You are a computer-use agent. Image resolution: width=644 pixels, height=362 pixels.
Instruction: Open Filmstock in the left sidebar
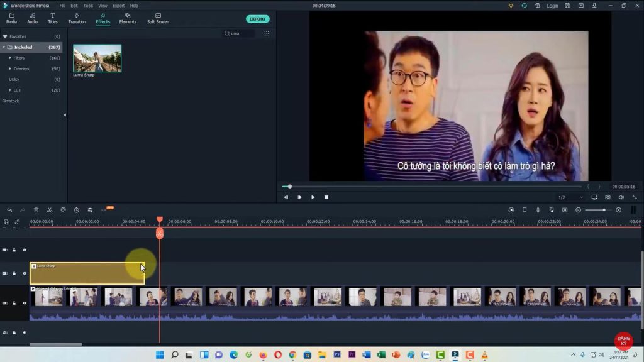(x=11, y=101)
